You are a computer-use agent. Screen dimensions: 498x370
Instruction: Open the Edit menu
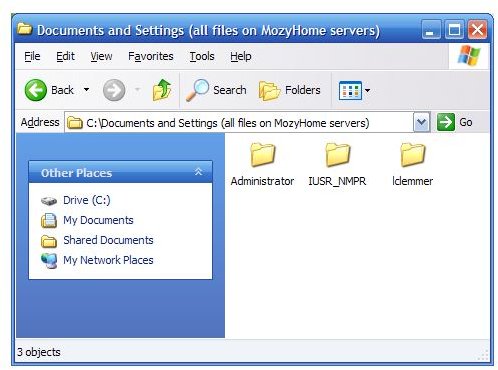click(x=65, y=56)
